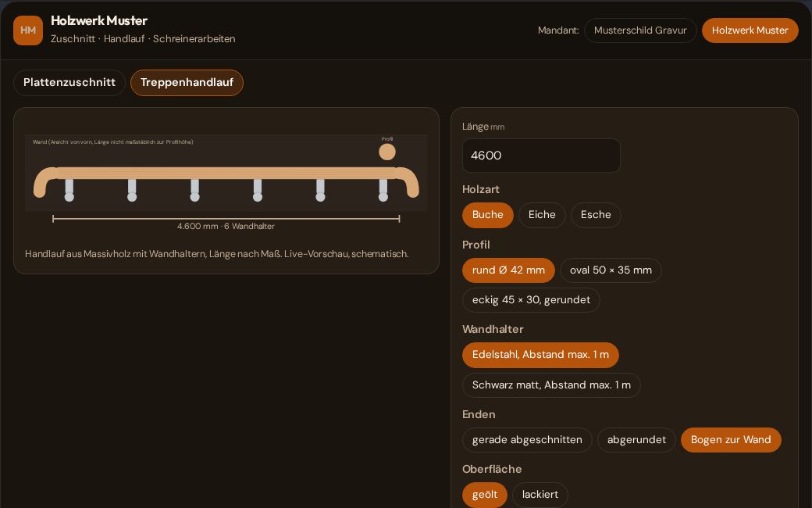Viewport: 812px width, 508px height.
Task: Pick Edelstahl Wandhalter option
Action: click(x=540, y=355)
